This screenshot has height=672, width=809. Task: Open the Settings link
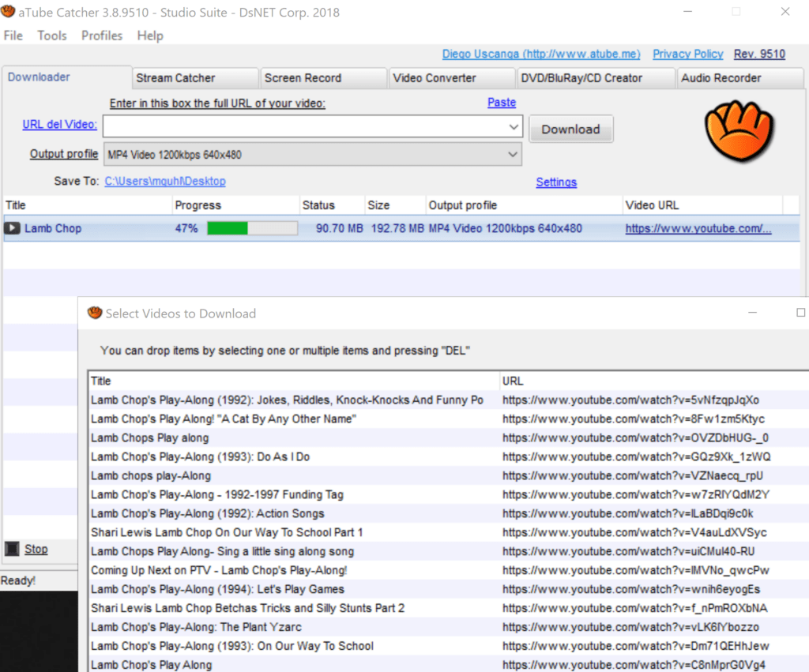point(556,182)
